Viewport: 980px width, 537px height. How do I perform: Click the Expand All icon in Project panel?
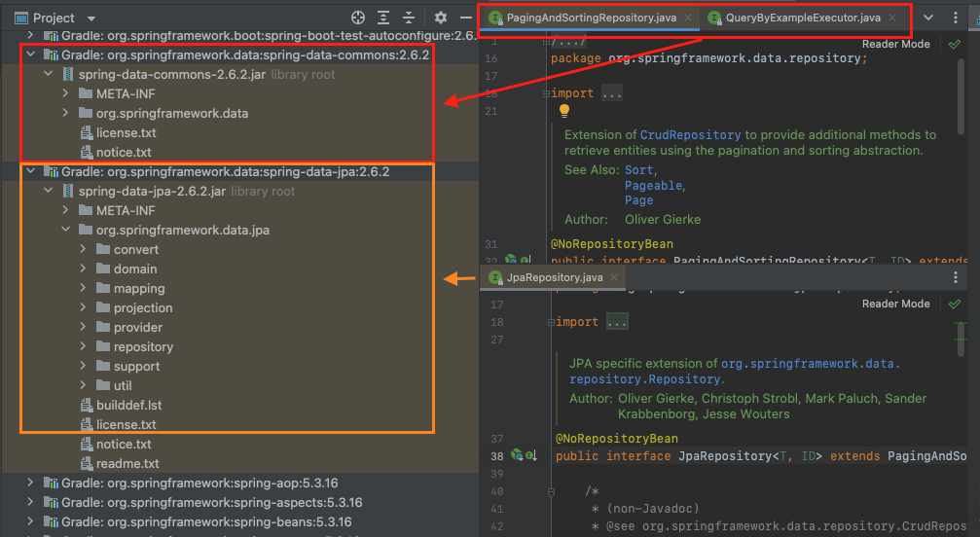383,18
